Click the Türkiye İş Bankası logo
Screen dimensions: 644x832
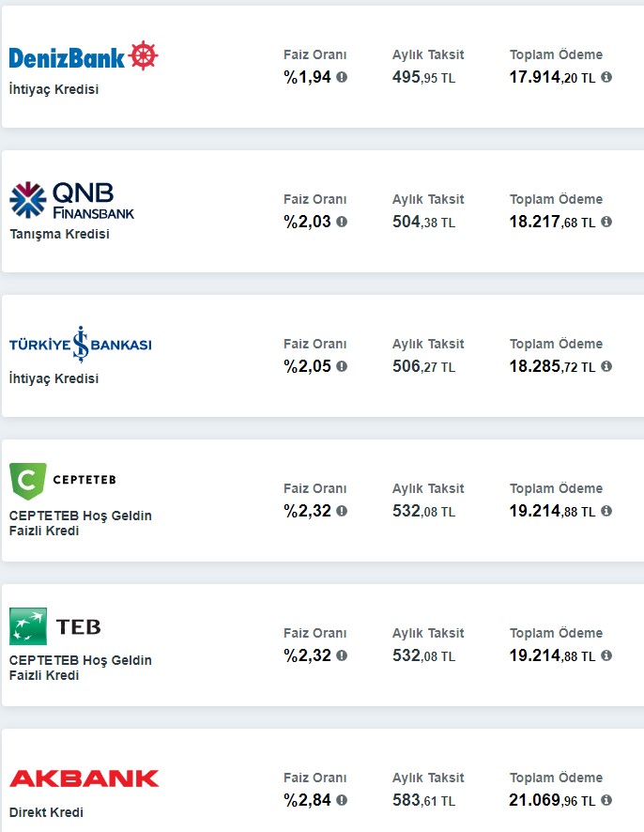[x=80, y=345]
